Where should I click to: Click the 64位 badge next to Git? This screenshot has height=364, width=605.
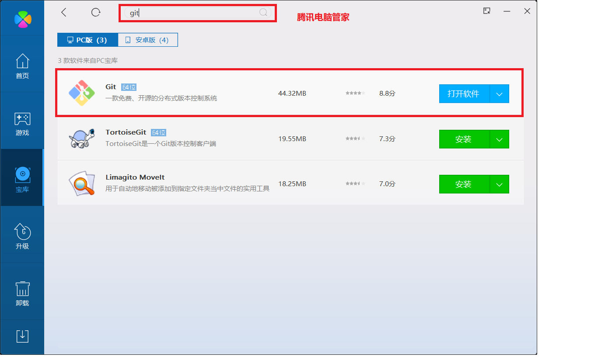129,87
